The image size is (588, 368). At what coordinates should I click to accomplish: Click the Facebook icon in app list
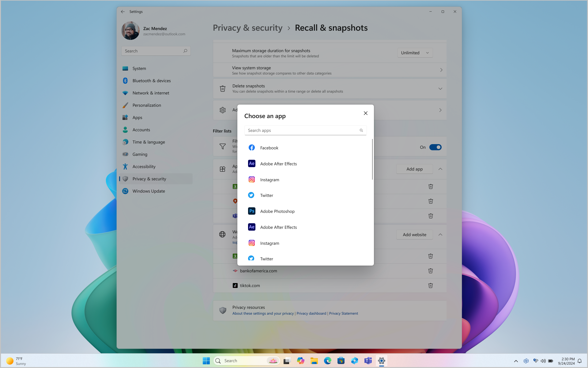251,147
